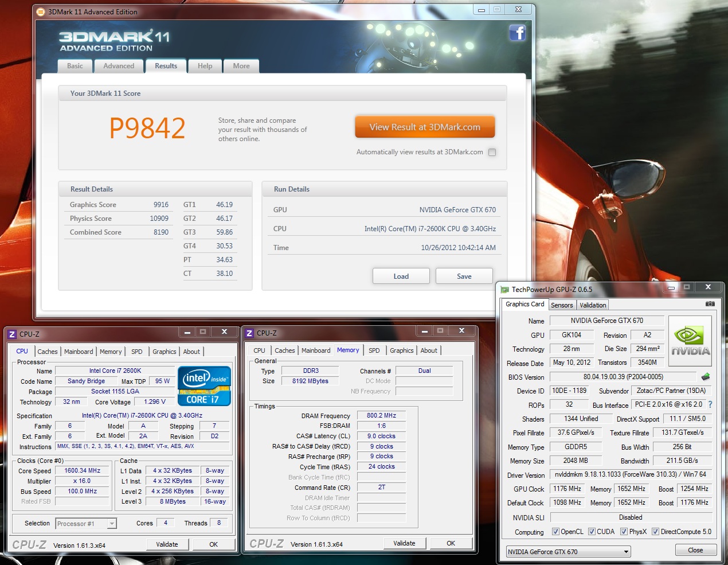The image size is (728, 565).
Task: Toggle the PhysX checkbox in GPU-Z
Action: [x=624, y=532]
